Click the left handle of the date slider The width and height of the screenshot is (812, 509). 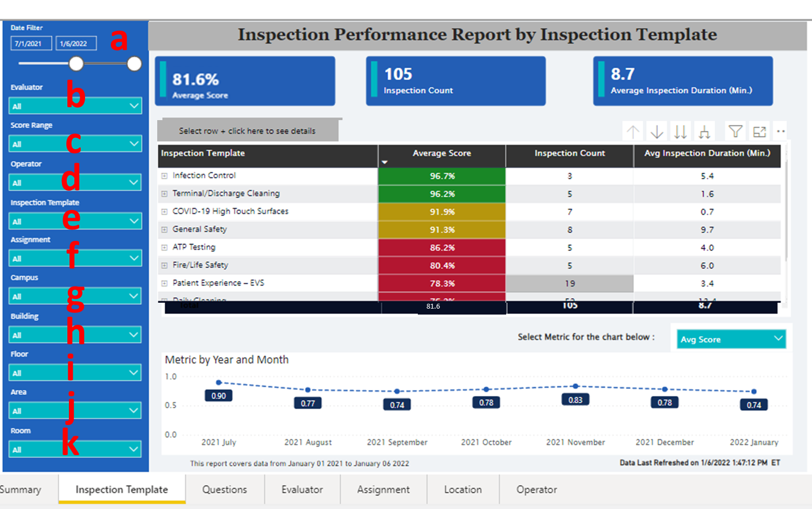(76, 64)
